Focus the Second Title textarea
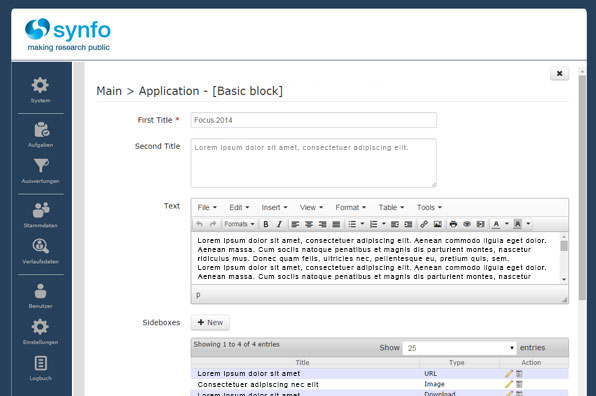Viewport: 596px width, 396px height. click(x=314, y=163)
